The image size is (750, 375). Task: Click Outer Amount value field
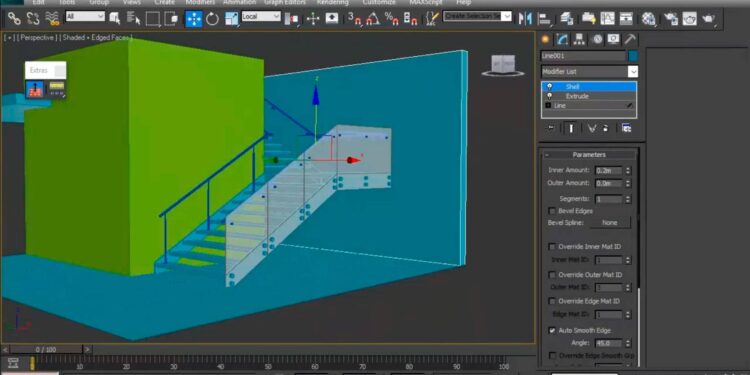608,183
